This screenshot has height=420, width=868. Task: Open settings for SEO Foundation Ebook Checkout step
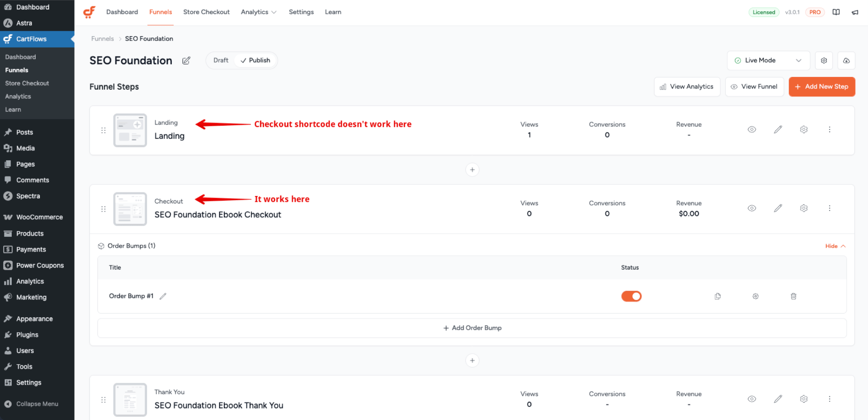[x=804, y=208]
